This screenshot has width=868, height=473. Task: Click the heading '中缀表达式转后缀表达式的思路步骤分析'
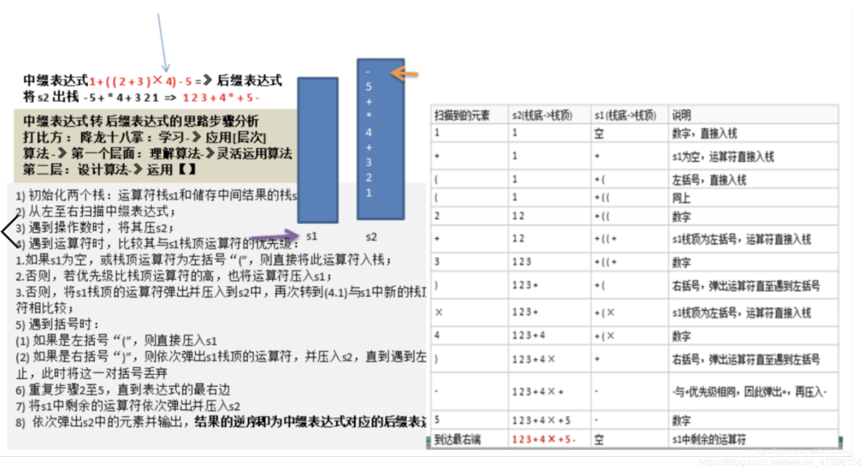(x=140, y=122)
